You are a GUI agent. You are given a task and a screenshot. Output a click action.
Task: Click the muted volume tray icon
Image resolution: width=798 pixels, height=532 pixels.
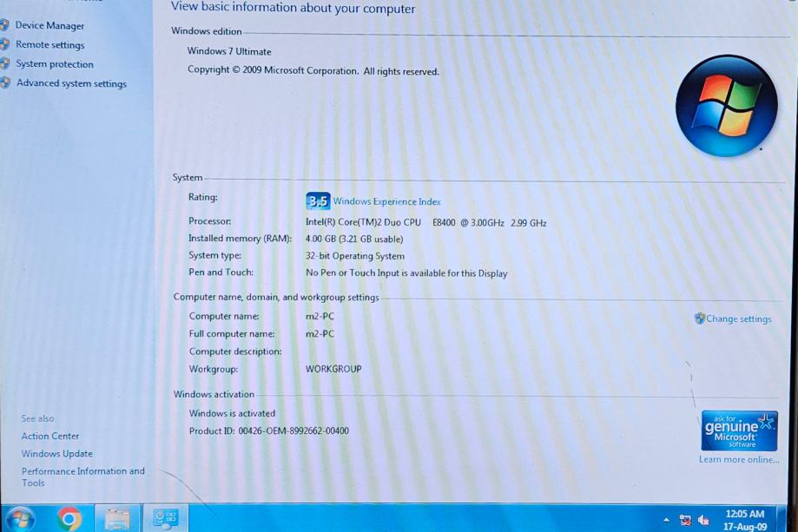(x=704, y=520)
